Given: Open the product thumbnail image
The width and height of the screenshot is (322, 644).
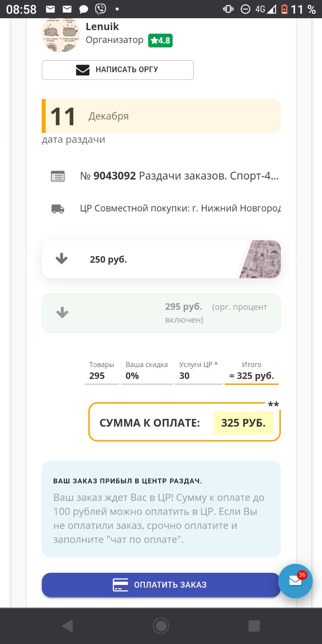Looking at the screenshot, I should (x=261, y=259).
